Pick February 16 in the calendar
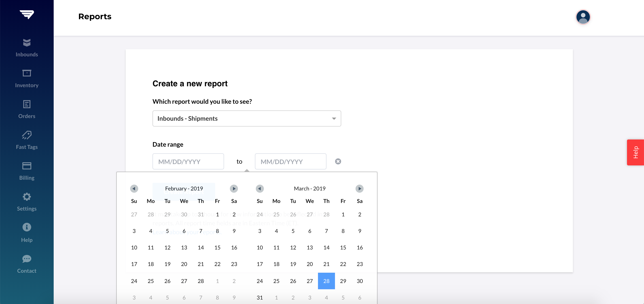 coord(234,247)
